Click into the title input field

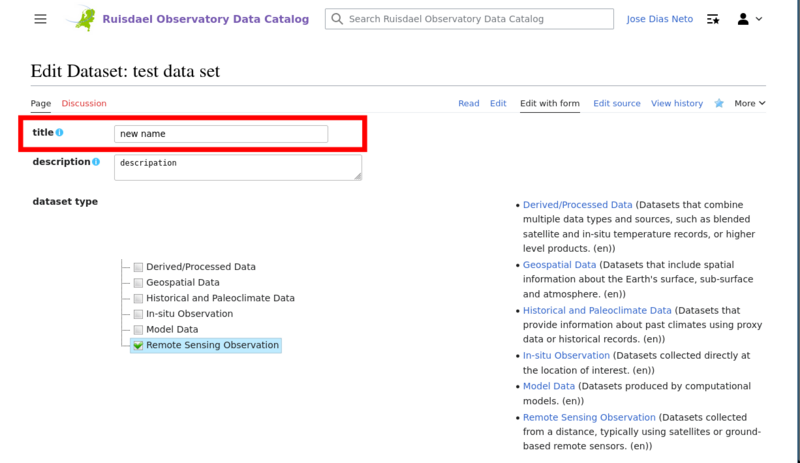tap(221, 134)
